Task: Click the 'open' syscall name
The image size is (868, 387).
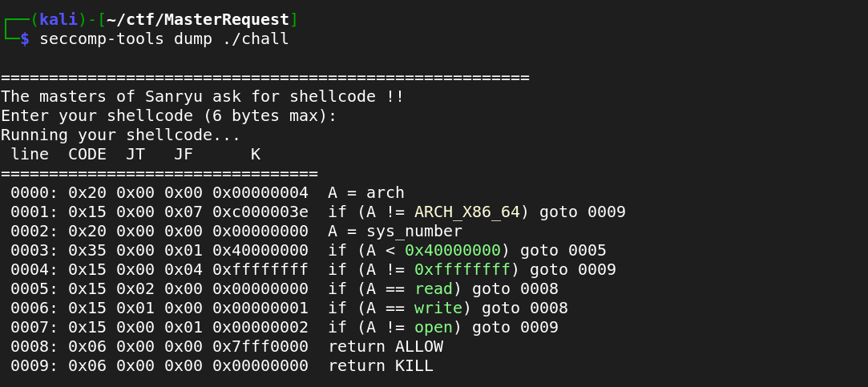Action: coord(434,328)
